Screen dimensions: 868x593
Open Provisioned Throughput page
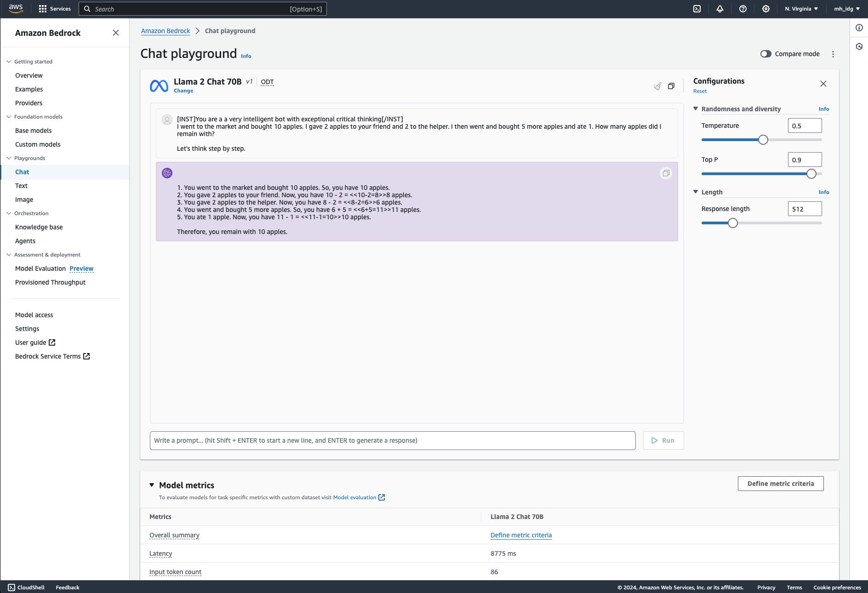coord(51,282)
